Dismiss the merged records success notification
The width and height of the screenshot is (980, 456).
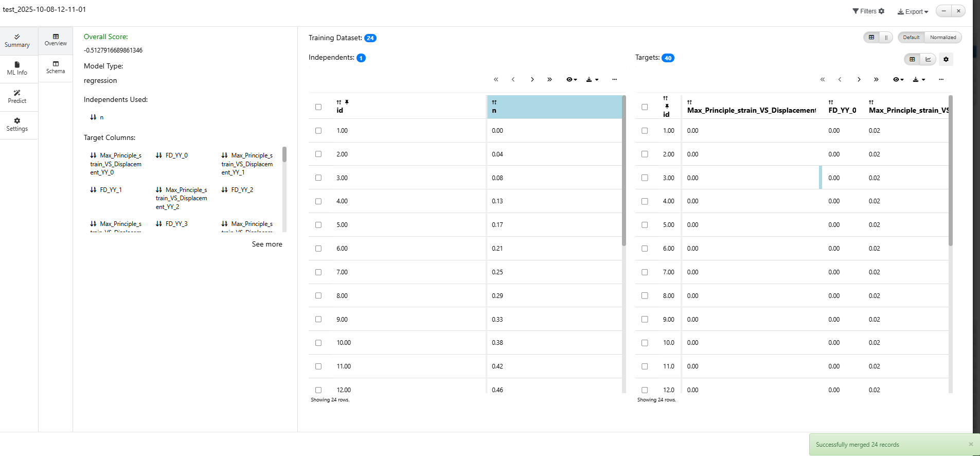[x=971, y=444]
